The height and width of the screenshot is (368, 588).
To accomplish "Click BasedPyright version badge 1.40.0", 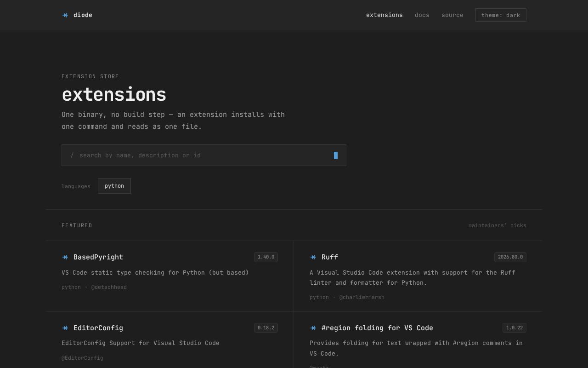I will [x=266, y=257].
